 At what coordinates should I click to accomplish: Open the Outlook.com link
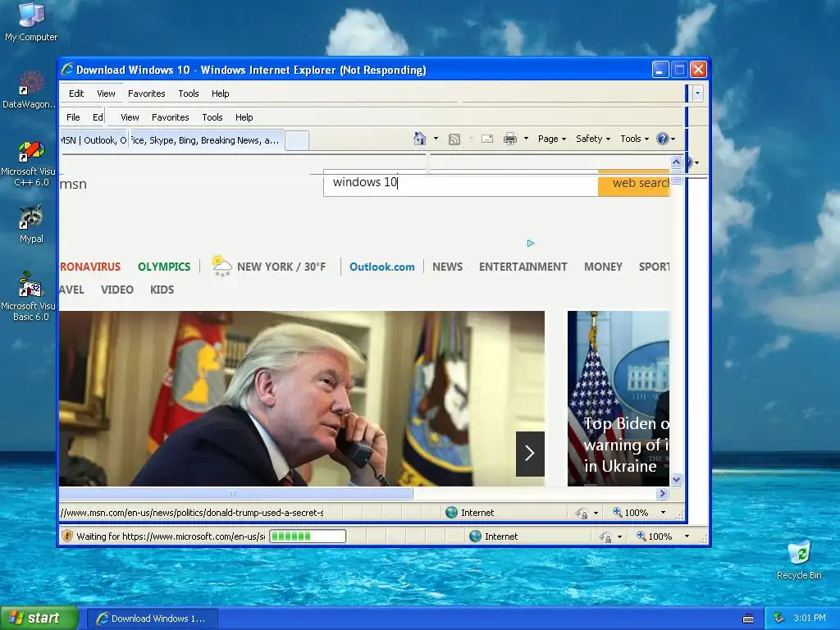(382, 267)
